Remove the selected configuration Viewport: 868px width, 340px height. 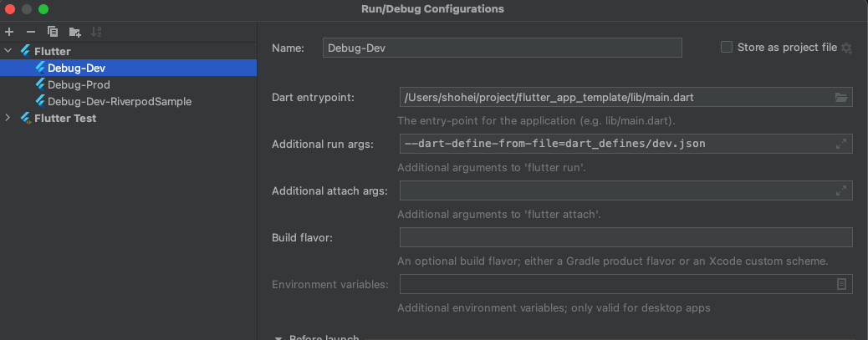[x=31, y=32]
